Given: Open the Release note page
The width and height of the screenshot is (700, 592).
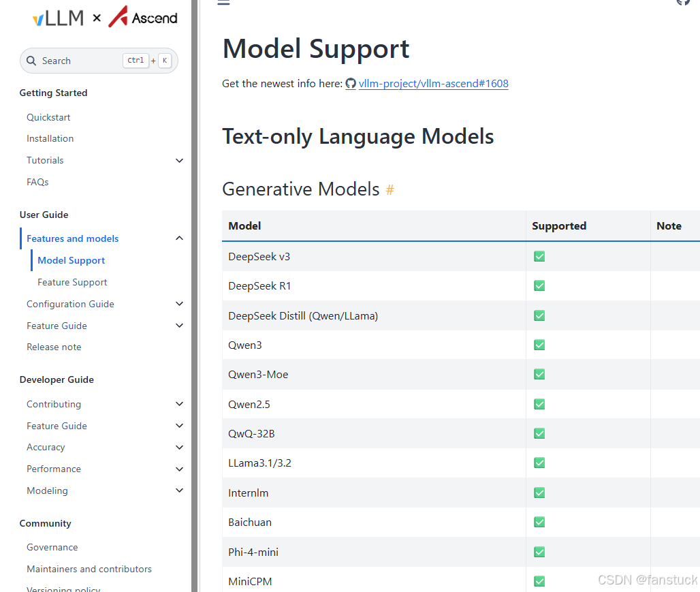Looking at the screenshot, I should click(x=54, y=347).
